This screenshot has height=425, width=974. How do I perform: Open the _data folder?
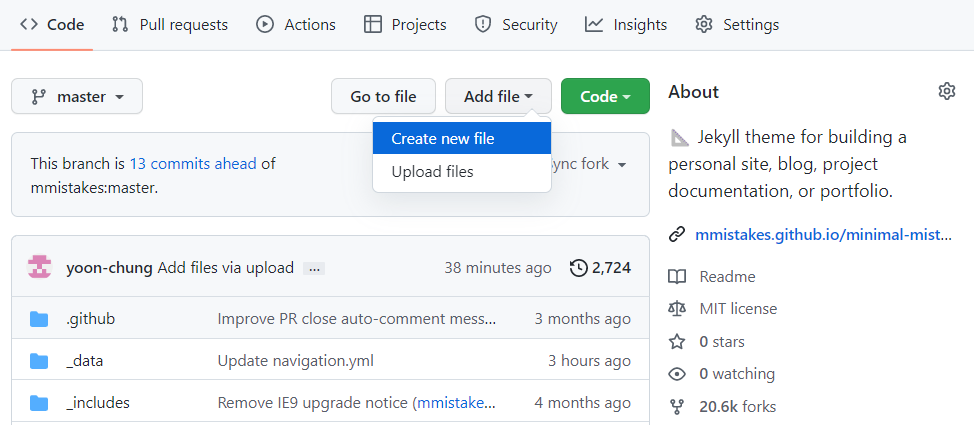[84, 360]
